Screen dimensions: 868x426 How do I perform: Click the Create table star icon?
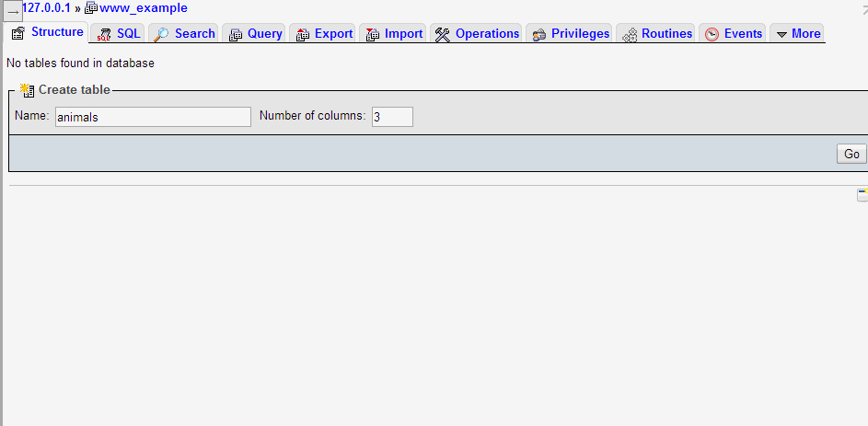pyautogui.click(x=27, y=89)
